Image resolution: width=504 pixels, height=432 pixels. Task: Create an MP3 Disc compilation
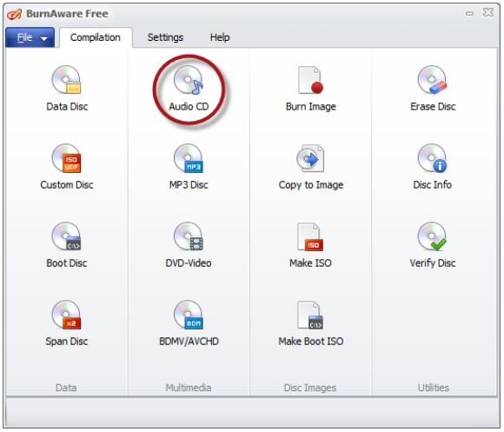(189, 167)
